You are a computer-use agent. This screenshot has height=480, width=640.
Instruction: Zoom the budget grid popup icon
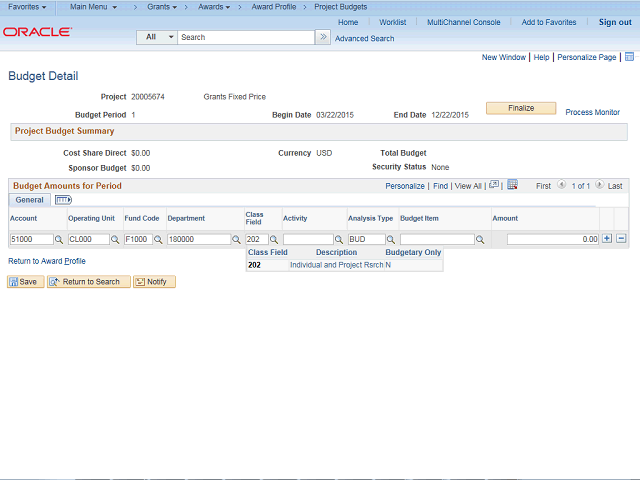coord(494,185)
